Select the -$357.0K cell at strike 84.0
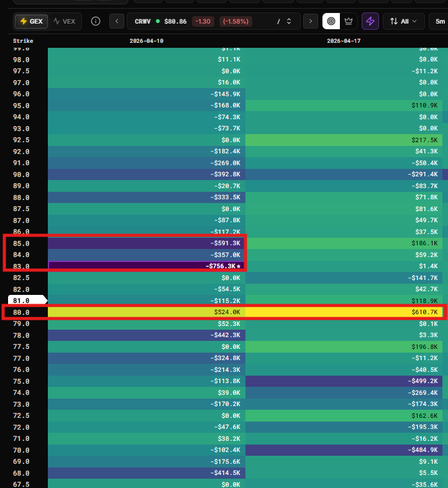The width and height of the screenshot is (448, 488). tap(147, 255)
